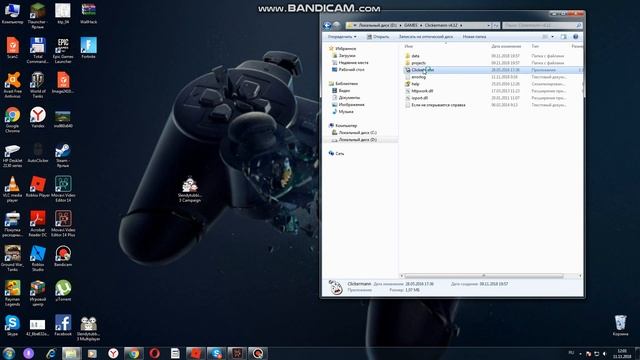Screen dimensions: 640x360
Task: Open Internet Explorer from the taskbar
Action: (51, 353)
